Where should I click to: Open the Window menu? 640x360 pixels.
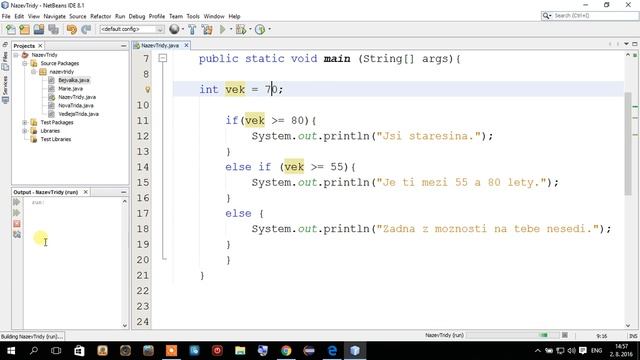pos(214,16)
